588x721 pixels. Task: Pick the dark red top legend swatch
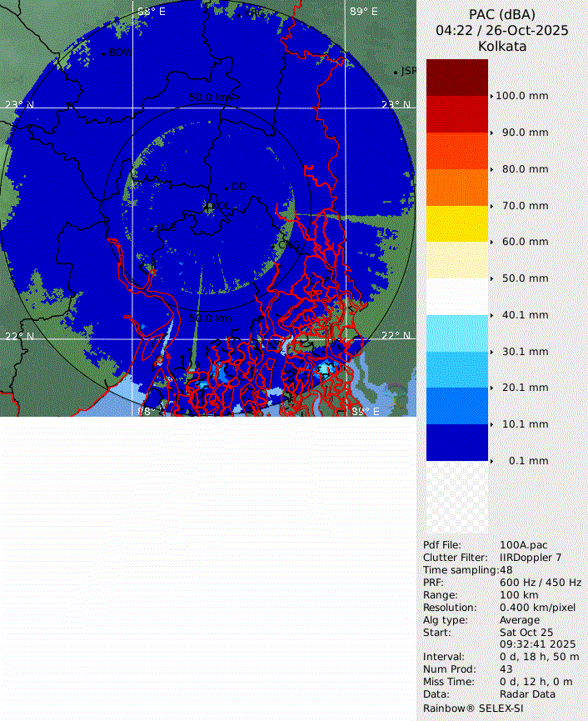[x=456, y=78]
